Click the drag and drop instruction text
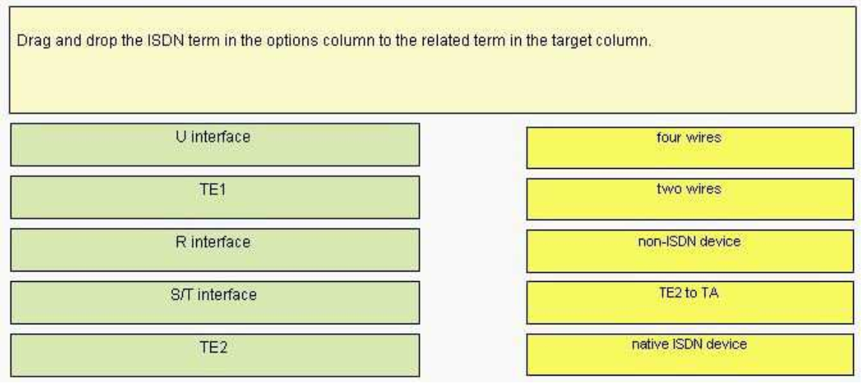The height and width of the screenshot is (386, 868). coord(334,42)
